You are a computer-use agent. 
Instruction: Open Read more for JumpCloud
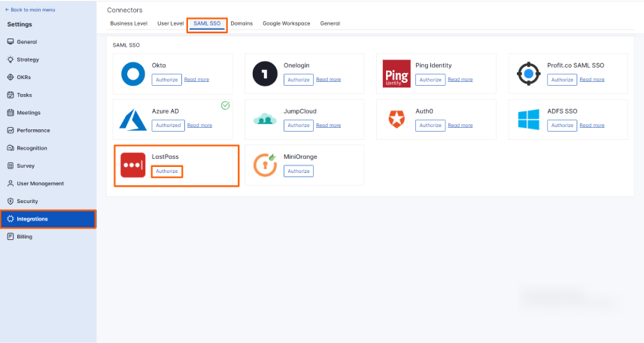[x=329, y=126]
